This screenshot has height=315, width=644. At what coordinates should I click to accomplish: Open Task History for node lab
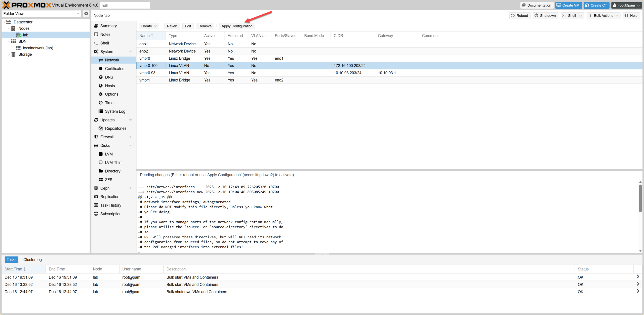110,205
